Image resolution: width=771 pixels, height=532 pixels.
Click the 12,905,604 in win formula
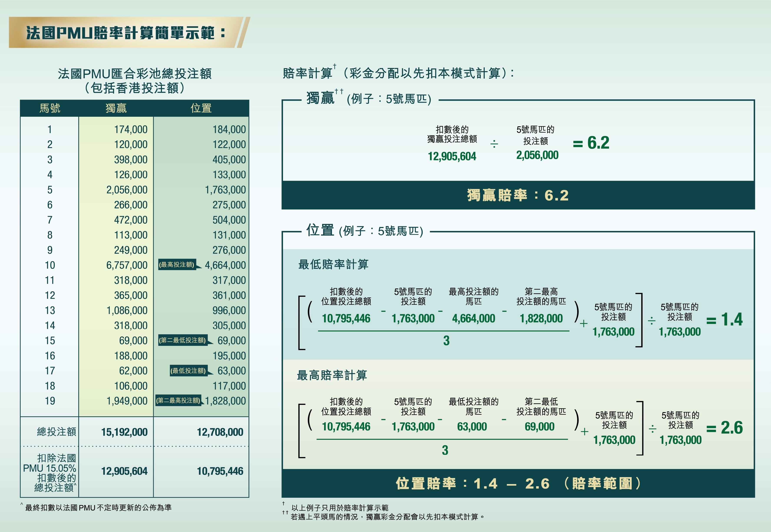point(452,156)
